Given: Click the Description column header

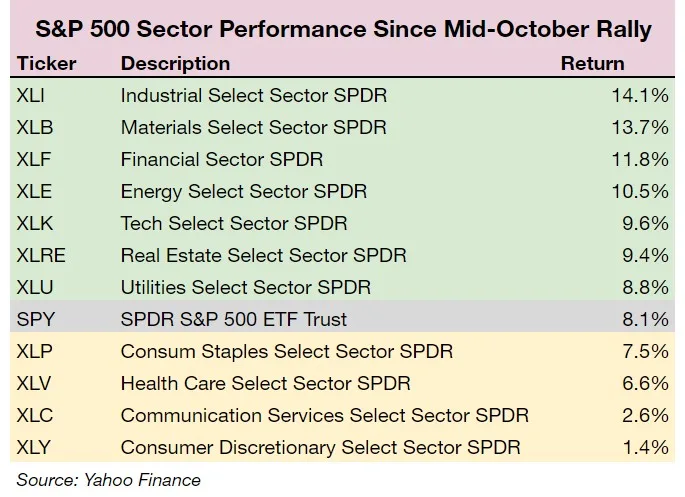Looking at the screenshot, I should [x=175, y=63].
